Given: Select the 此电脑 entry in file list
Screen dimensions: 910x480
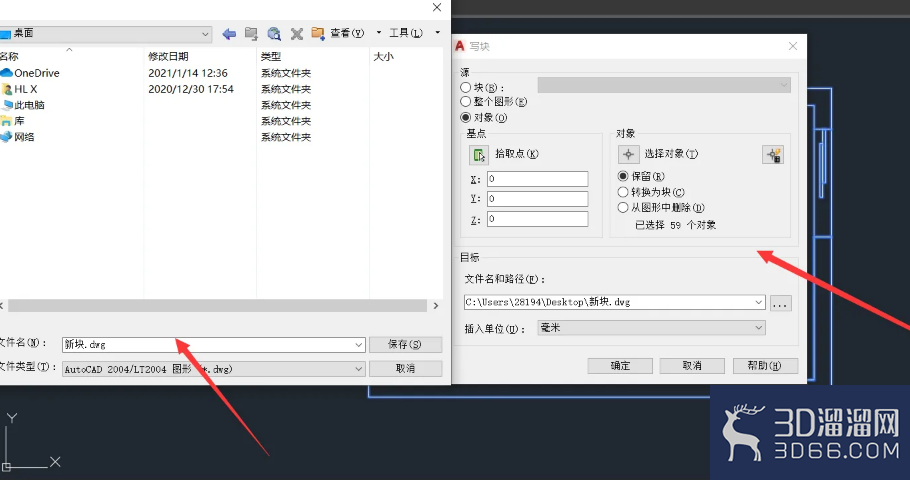Looking at the screenshot, I should [x=29, y=105].
